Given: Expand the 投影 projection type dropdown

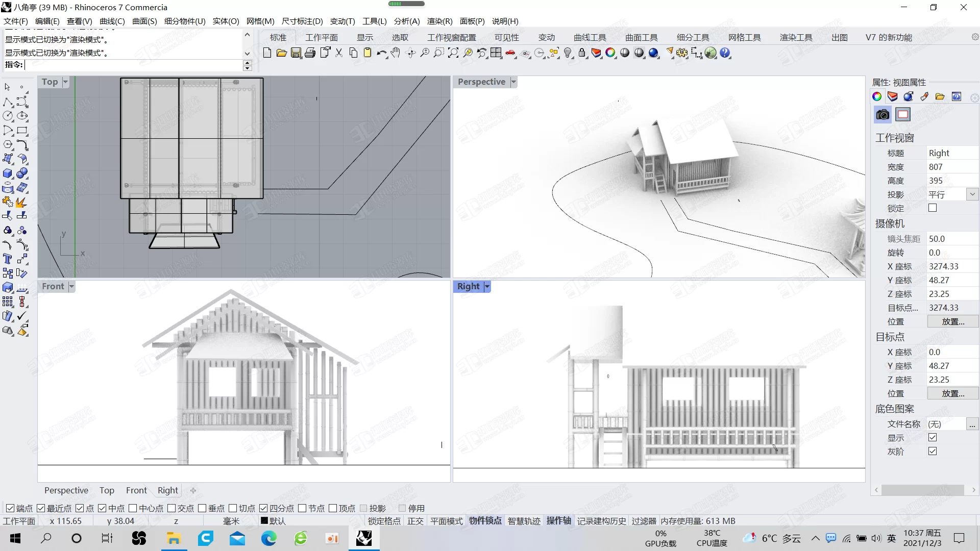Looking at the screenshot, I should click(972, 194).
